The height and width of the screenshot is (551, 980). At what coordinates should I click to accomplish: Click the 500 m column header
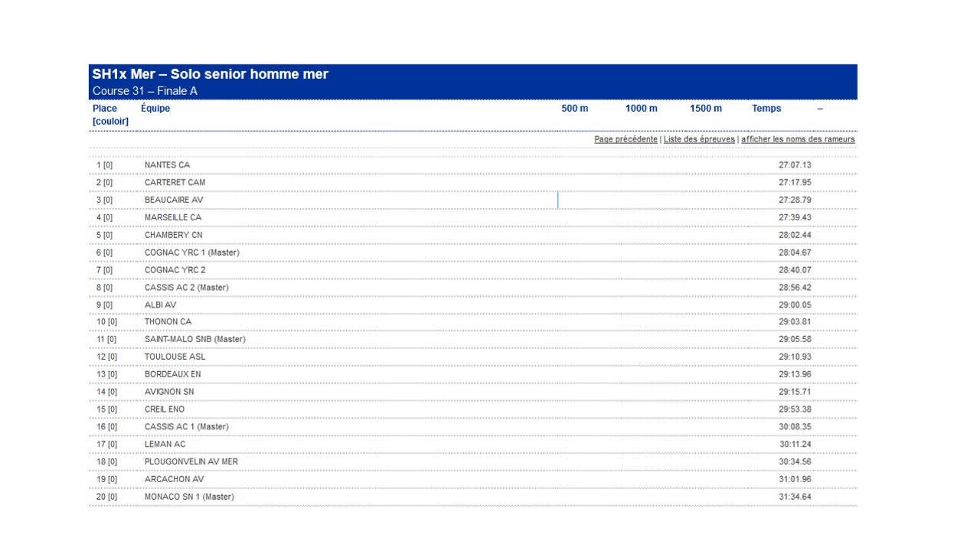tap(575, 109)
